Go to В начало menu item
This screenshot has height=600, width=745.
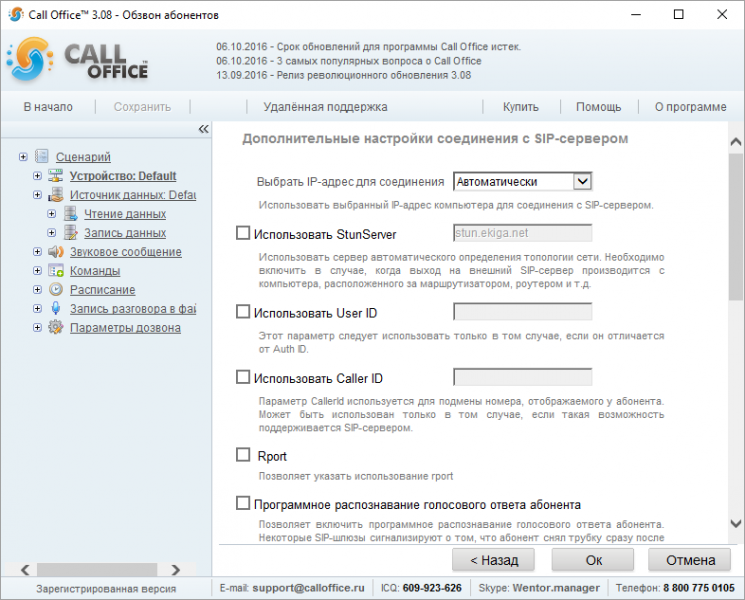48,107
